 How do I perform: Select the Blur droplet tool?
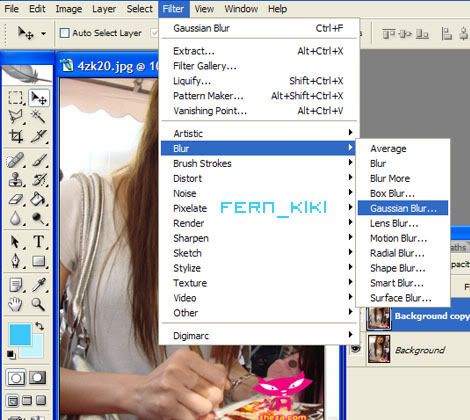(x=15, y=218)
